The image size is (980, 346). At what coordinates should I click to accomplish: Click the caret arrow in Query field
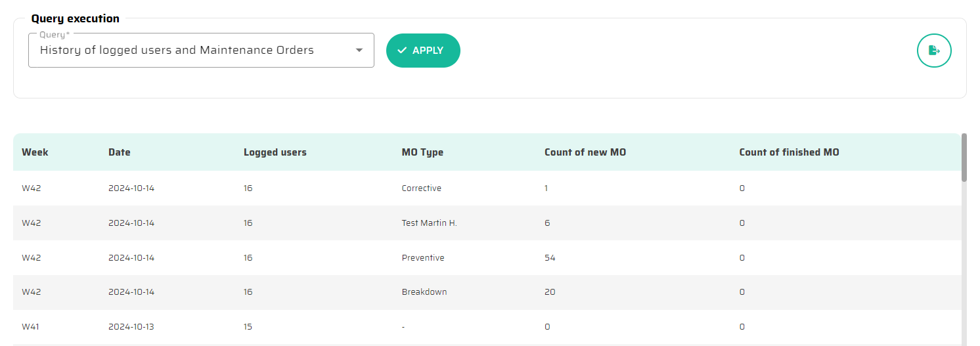click(x=359, y=51)
